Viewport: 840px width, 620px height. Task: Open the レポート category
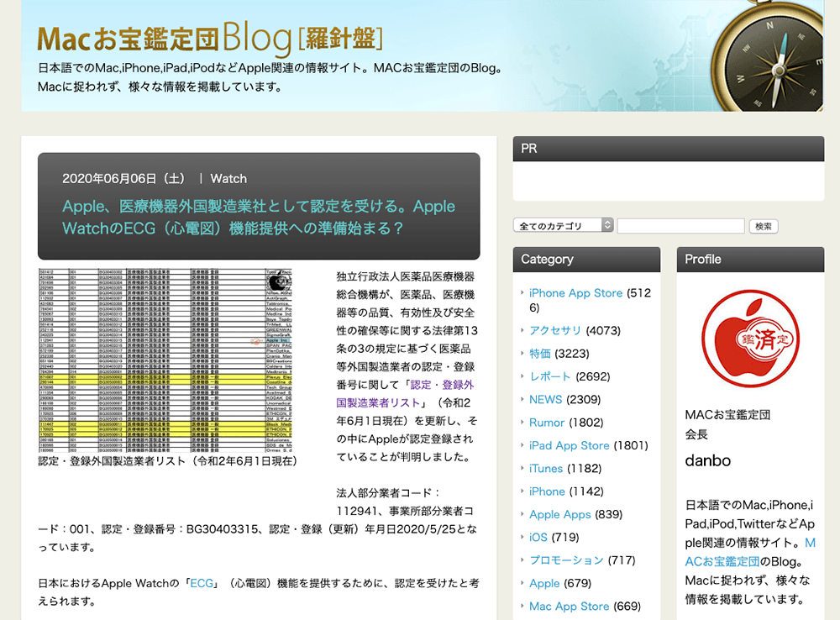coord(550,376)
